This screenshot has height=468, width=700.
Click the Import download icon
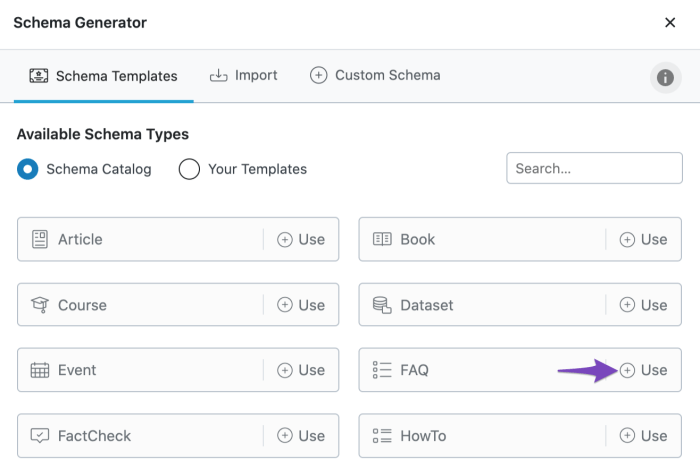point(218,75)
